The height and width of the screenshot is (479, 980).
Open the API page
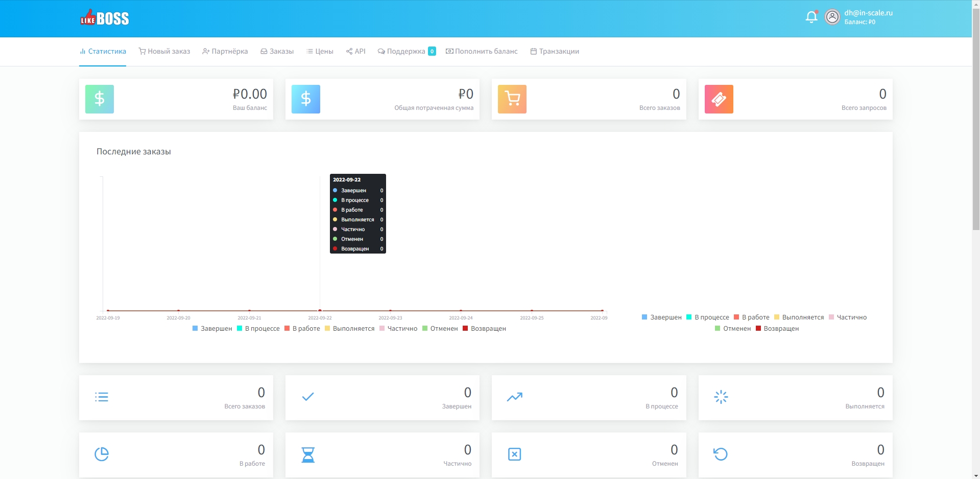(355, 51)
